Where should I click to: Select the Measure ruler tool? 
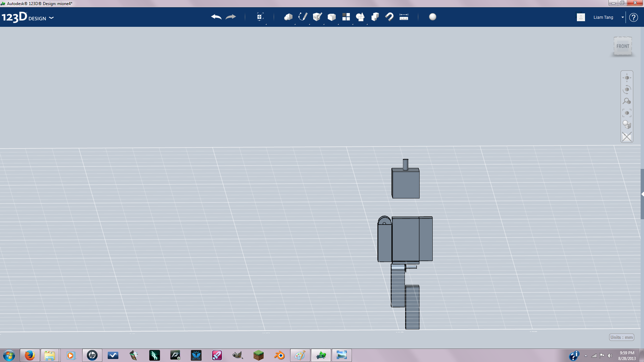(x=404, y=17)
